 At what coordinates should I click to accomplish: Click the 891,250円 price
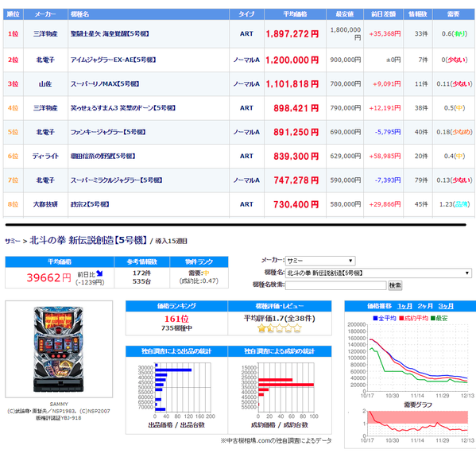click(x=296, y=132)
